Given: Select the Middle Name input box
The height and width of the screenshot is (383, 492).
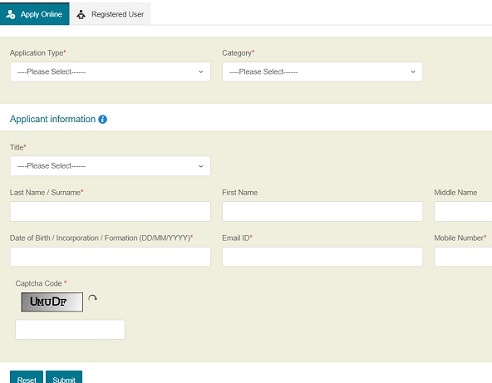Looking at the screenshot, I should pyautogui.click(x=463, y=211).
